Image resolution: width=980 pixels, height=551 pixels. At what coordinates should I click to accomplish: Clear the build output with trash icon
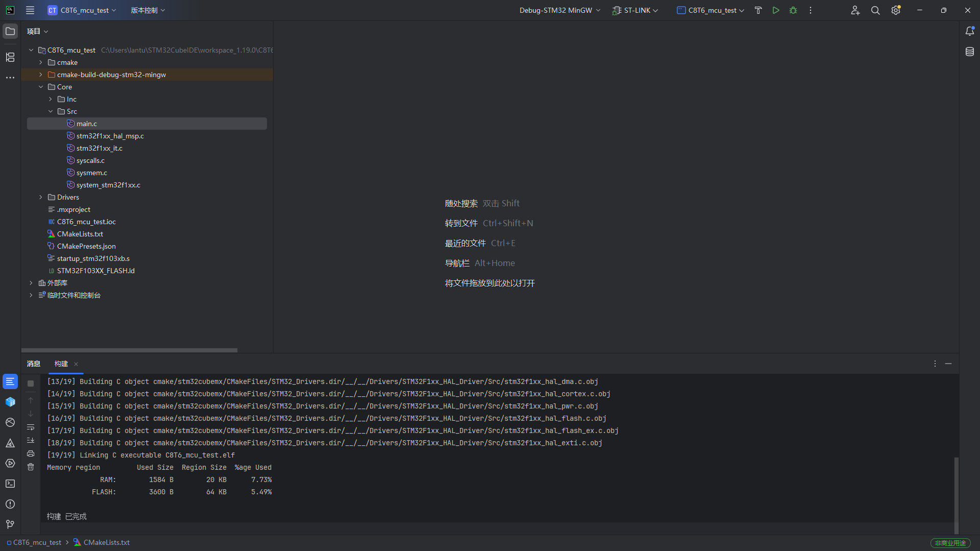[x=31, y=466]
